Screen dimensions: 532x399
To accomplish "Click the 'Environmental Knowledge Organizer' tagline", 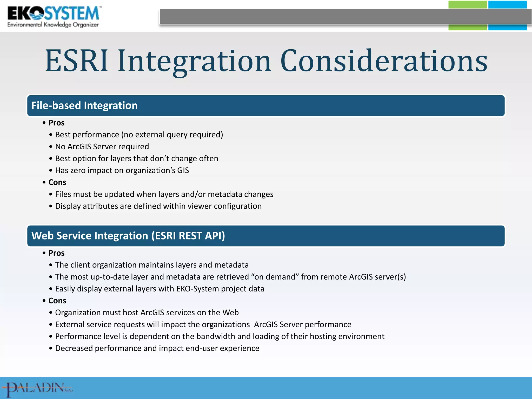I will 53,25.
